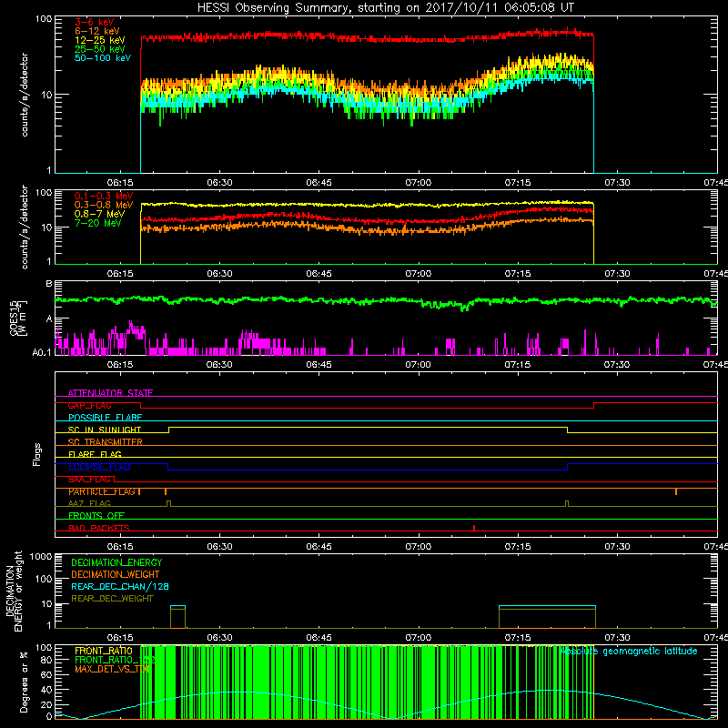
Task: Click the REAR_DEC_CHAN/128 legend label
Action: click(120, 587)
